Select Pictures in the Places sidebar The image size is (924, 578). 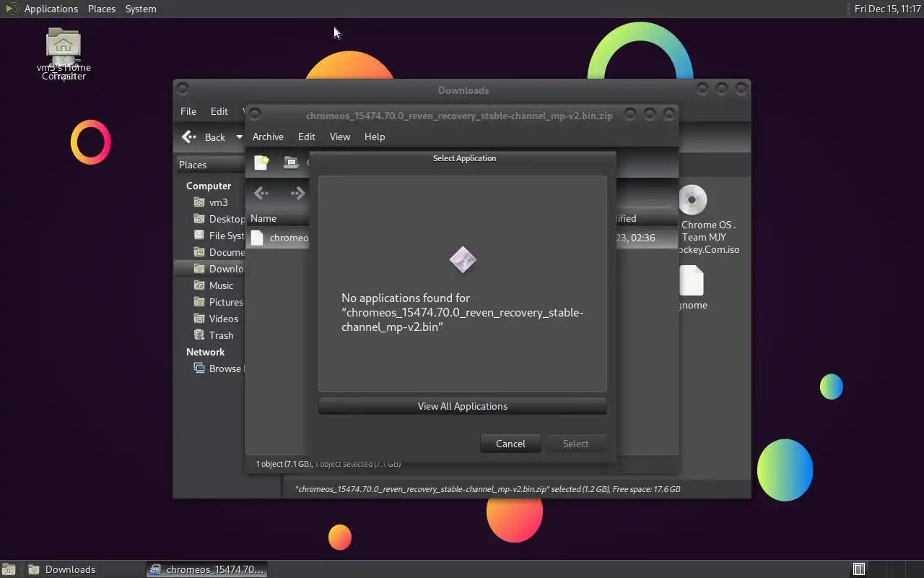click(x=219, y=302)
